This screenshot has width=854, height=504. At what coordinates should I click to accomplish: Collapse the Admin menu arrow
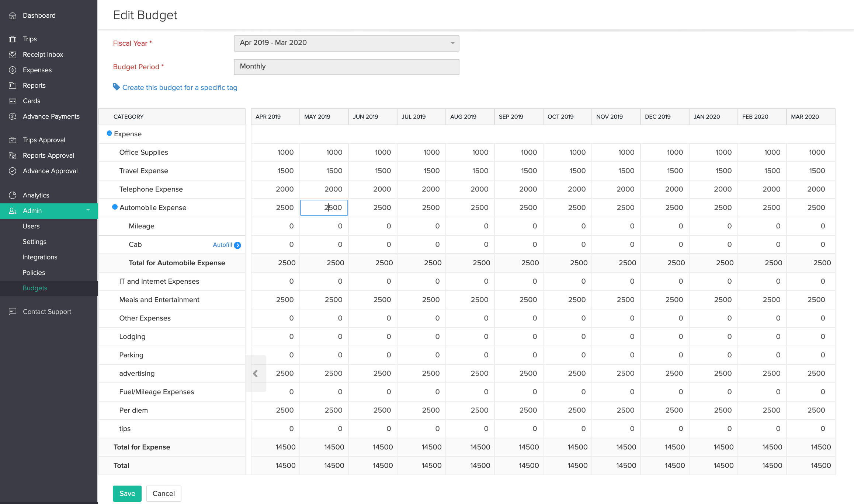pos(88,210)
